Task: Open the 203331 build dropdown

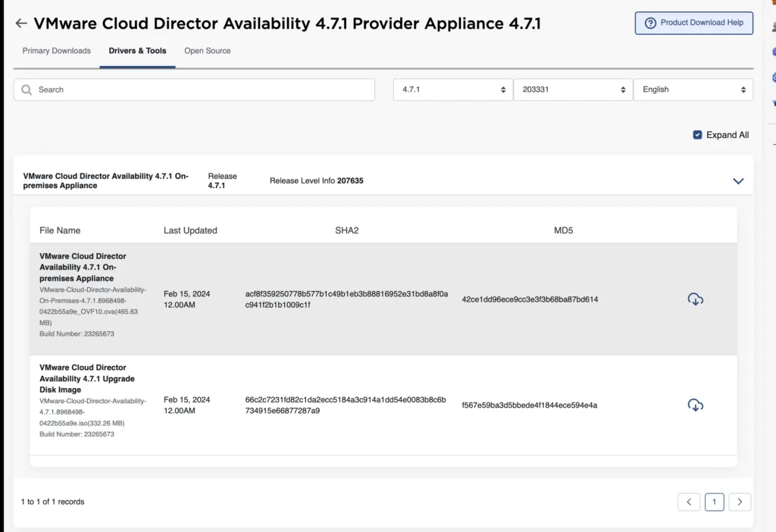Action: [x=573, y=89]
